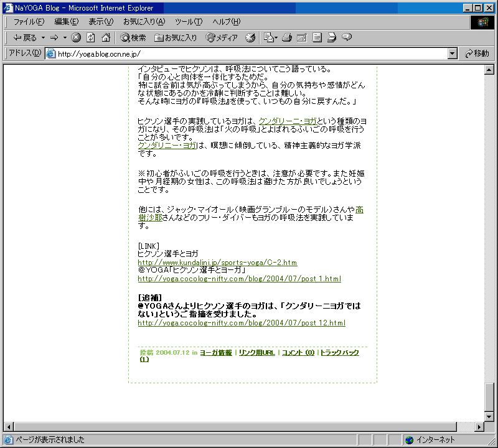The height and width of the screenshot is (448, 498).
Task: Open the トラックバック (1) link
Action: point(339,353)
